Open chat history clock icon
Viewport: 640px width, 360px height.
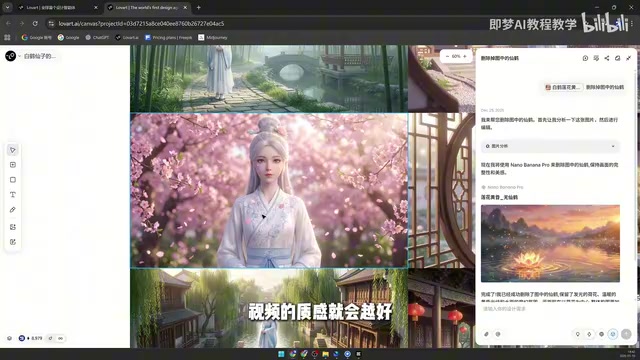coord(585,58)
